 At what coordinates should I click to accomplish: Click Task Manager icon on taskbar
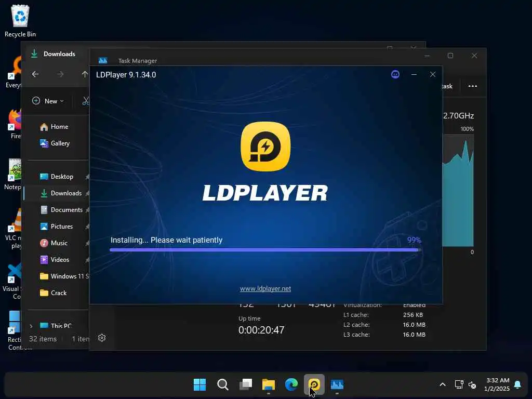click(337, 384)
